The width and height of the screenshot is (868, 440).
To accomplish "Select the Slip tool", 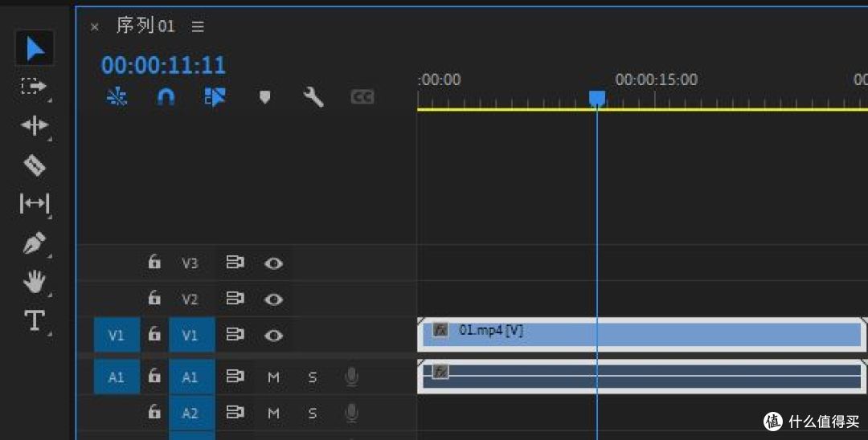I will [x=35, y=203].
